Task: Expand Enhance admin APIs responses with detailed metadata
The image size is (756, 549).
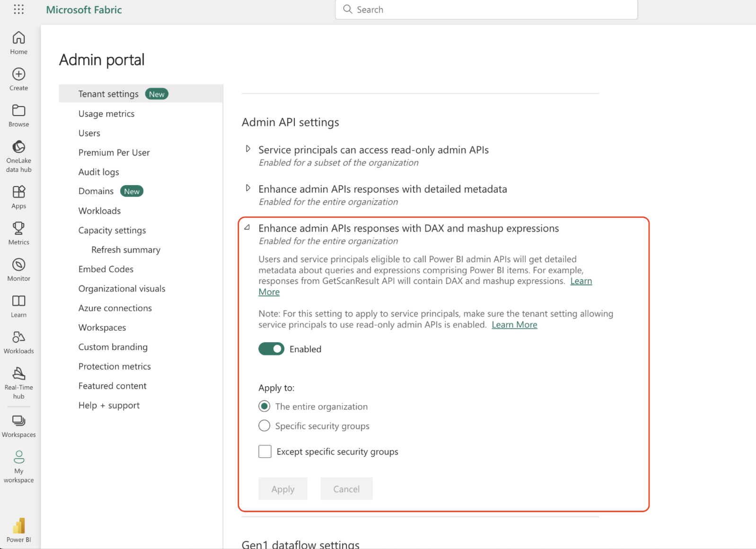Action: 248,188
